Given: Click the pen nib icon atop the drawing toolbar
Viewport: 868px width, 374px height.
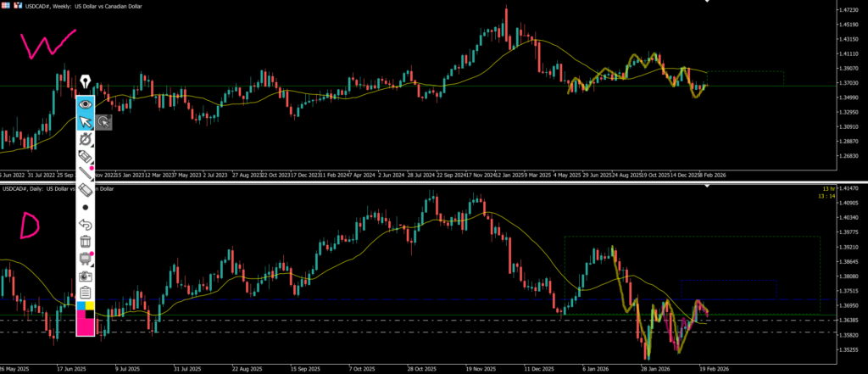Looking at the screenshot, I should (85, 81).
